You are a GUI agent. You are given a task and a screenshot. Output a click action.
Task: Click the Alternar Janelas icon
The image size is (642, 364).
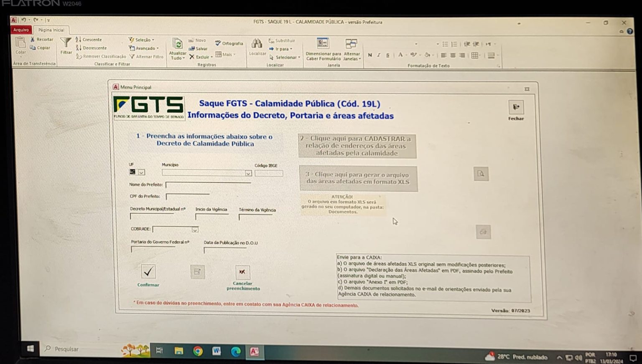coord(351,44)
